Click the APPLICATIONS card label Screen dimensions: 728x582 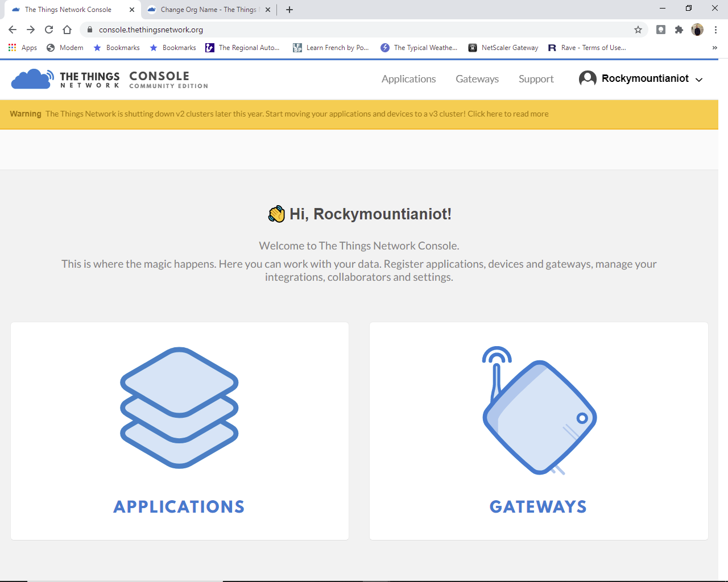[179, 506]
